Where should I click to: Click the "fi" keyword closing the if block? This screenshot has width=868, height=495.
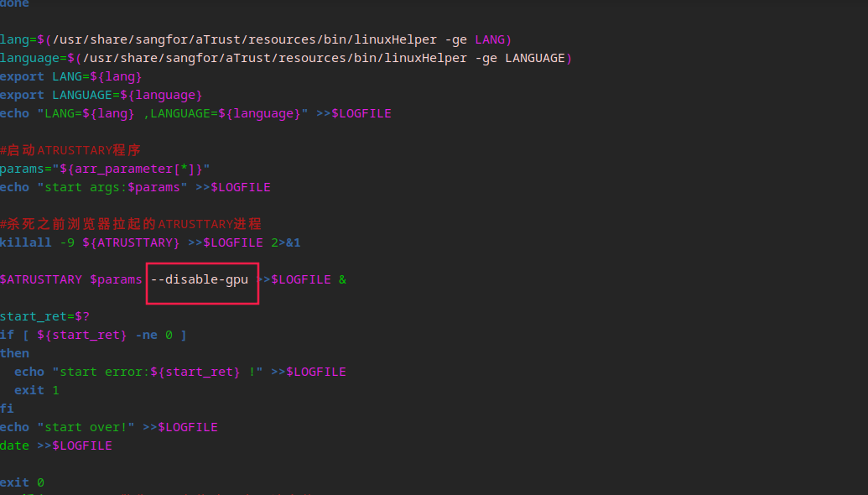tap(7, 409)
